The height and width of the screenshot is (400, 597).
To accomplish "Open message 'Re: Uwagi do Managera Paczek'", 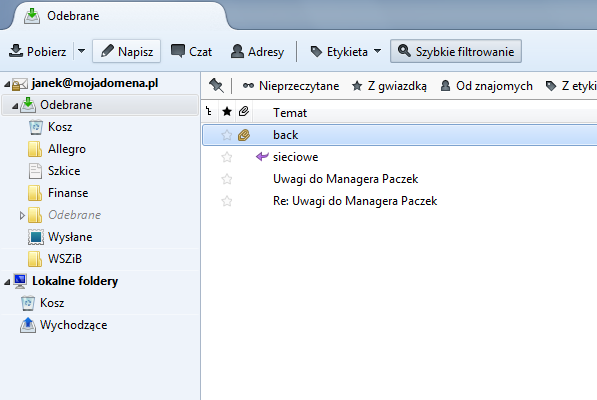I will (x=355, y=201).
